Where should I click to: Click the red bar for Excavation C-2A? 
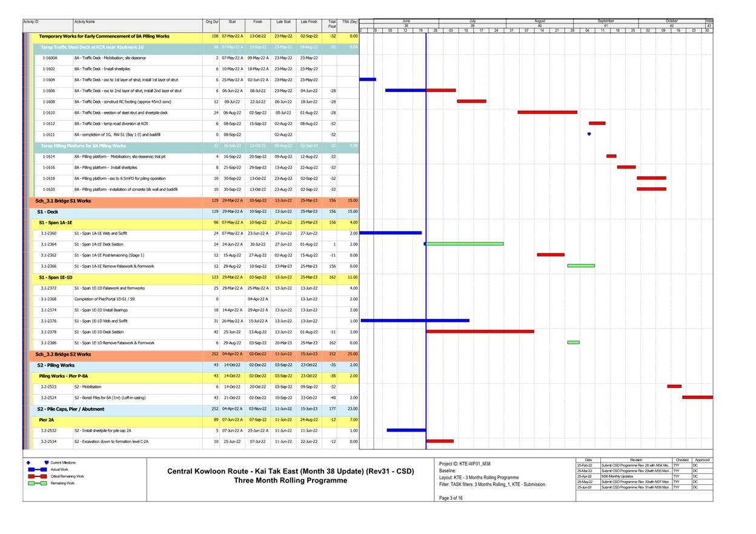pyautogui.click(x=440, y=441)
